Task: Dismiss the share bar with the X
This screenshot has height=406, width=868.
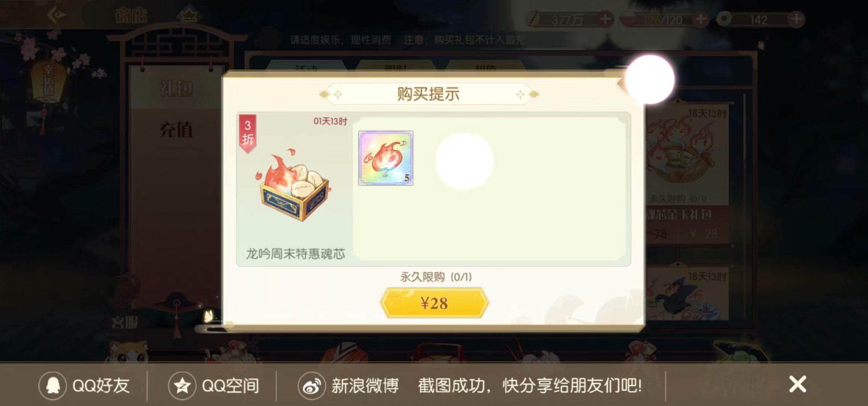Action: point(797,384)
